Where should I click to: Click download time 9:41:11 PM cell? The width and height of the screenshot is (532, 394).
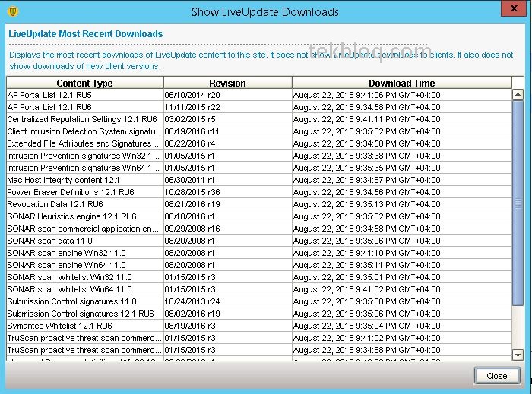coord(402,119)
